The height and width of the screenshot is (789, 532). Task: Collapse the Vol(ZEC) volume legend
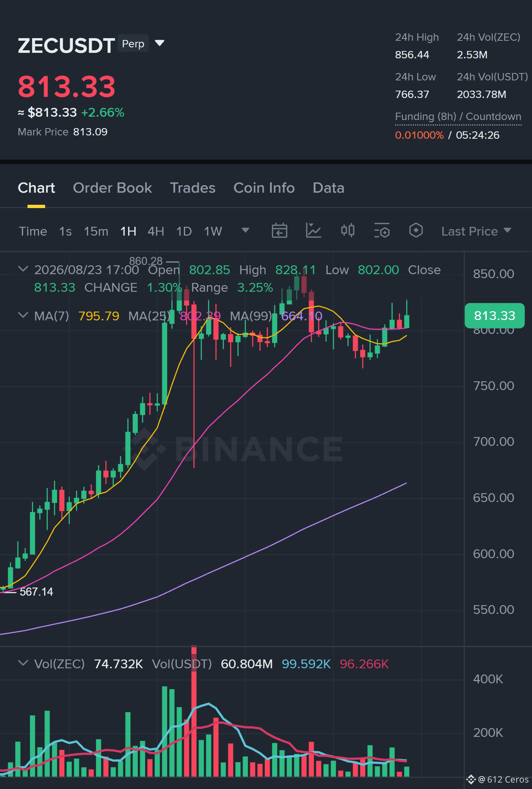pos(23,663)
